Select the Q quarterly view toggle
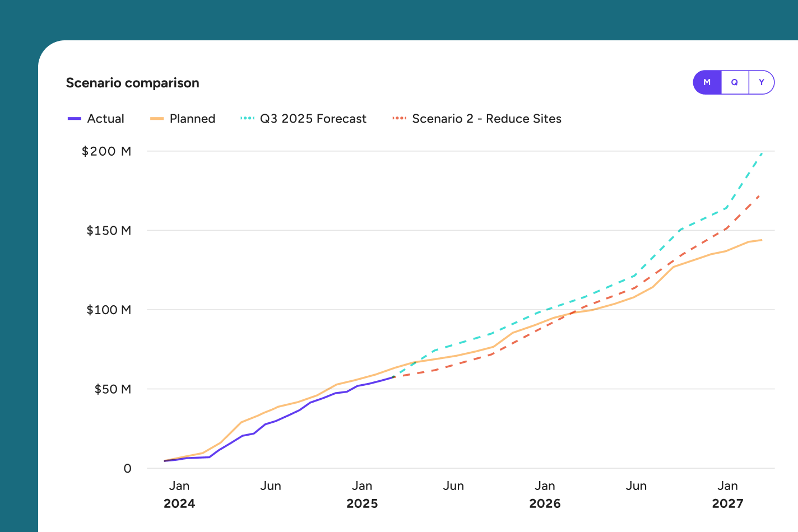The width and height of the screenshot is (798, 532). click(x=734, y=82)
